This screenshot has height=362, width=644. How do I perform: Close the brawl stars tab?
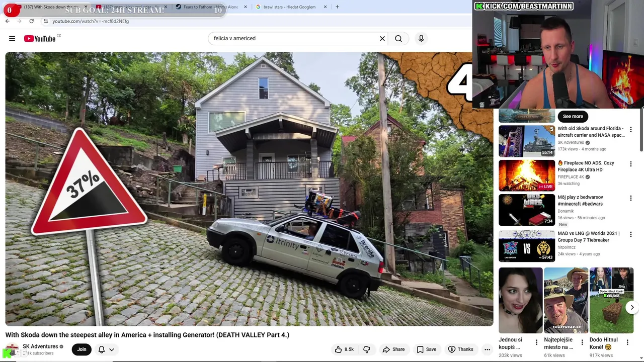325,7
